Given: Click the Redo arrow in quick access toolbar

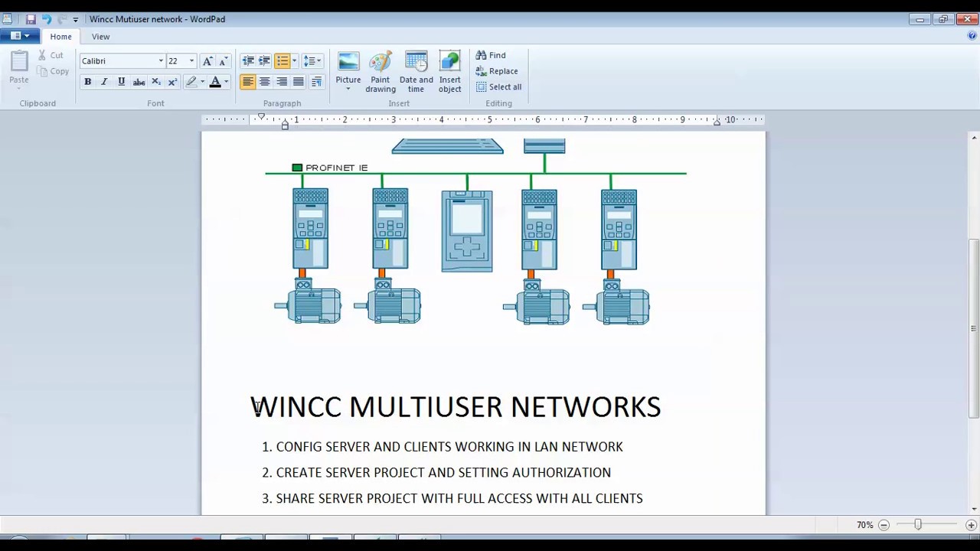Looking at the screenshot, I should [x=62, y=19].
